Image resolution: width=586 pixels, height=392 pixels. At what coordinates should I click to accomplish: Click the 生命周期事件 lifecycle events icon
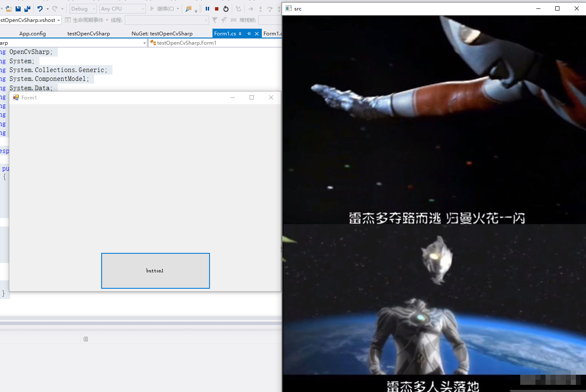coord(67,20)
